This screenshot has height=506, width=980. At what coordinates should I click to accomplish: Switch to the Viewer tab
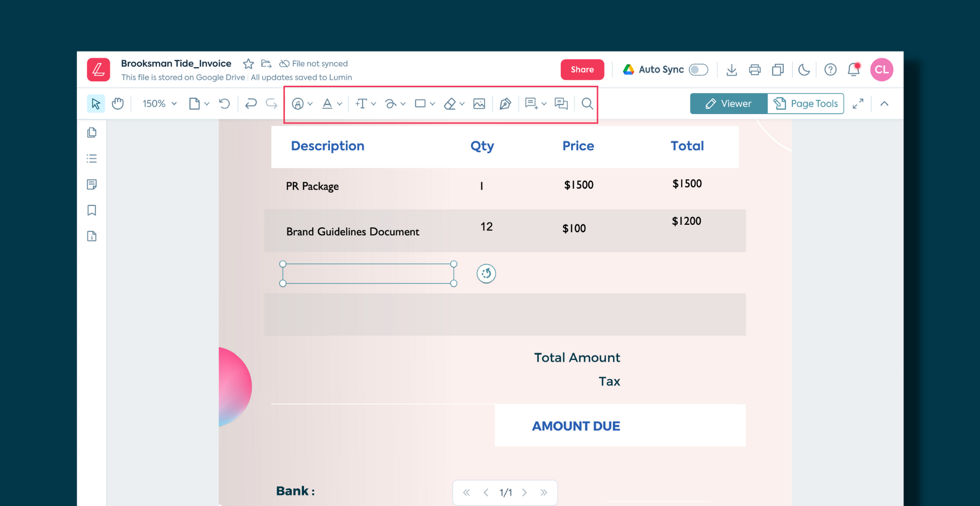pyautogui.click(x=729, y=103)
